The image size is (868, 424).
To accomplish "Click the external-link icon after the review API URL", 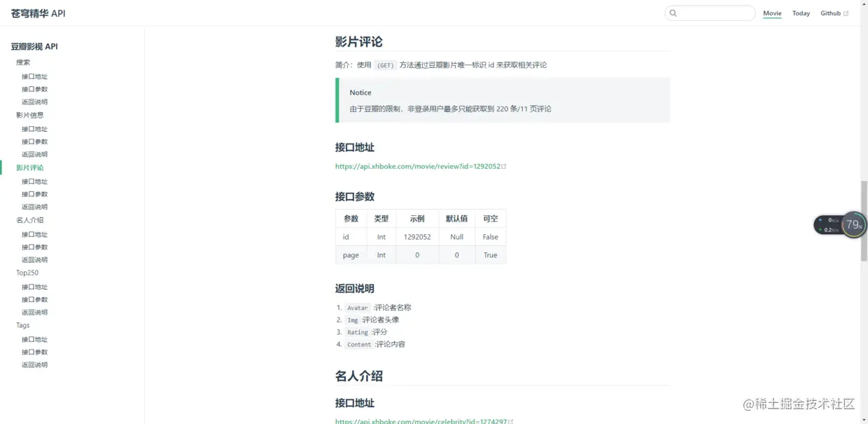I will [x=504, y=167].
